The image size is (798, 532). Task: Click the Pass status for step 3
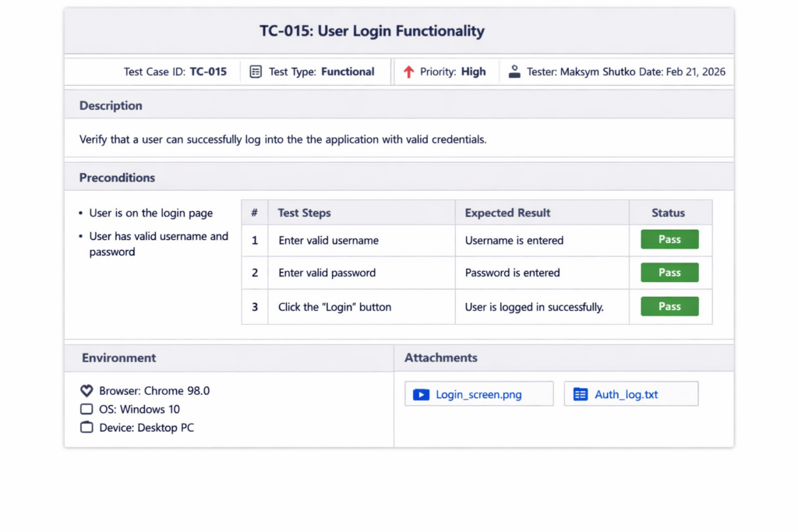[x=669, y=307]
